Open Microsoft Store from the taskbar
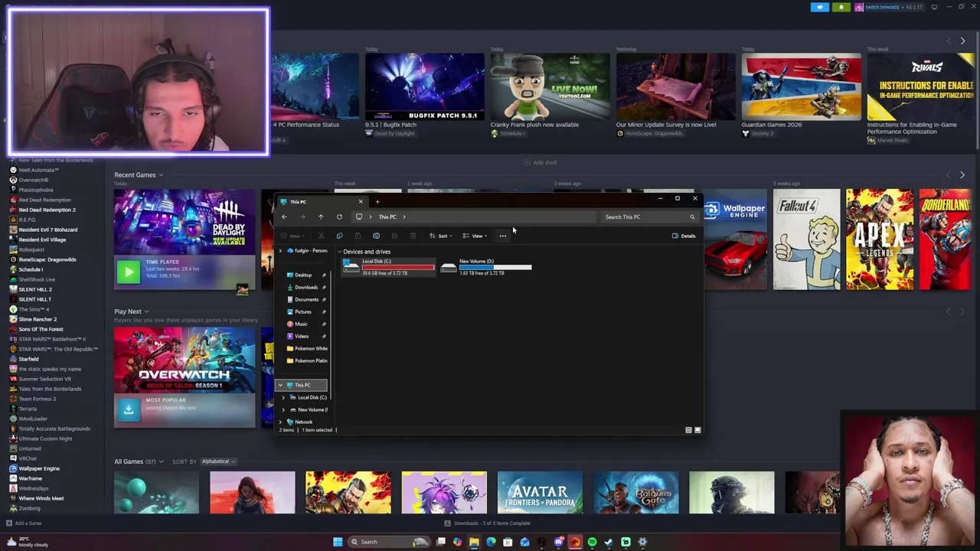Image resolution: width=980 pixels, height=551 pixels. (x=508, y=542)
